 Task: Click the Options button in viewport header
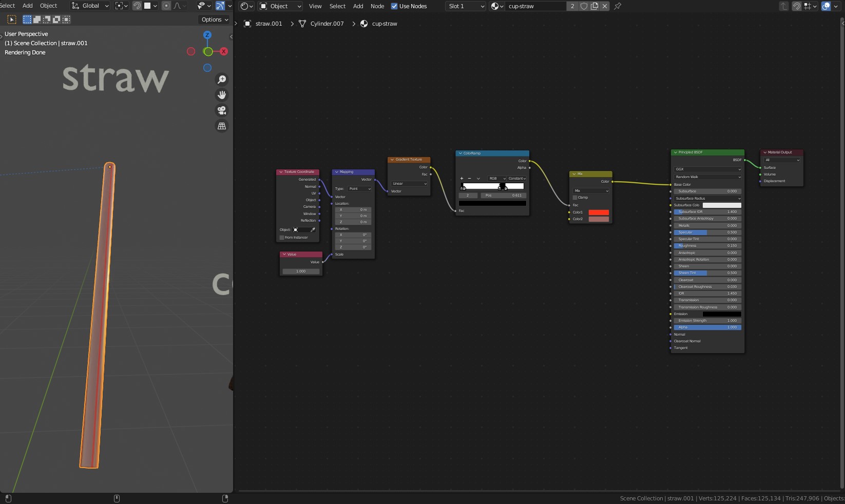pyautogui.click(x=215, y=20)
